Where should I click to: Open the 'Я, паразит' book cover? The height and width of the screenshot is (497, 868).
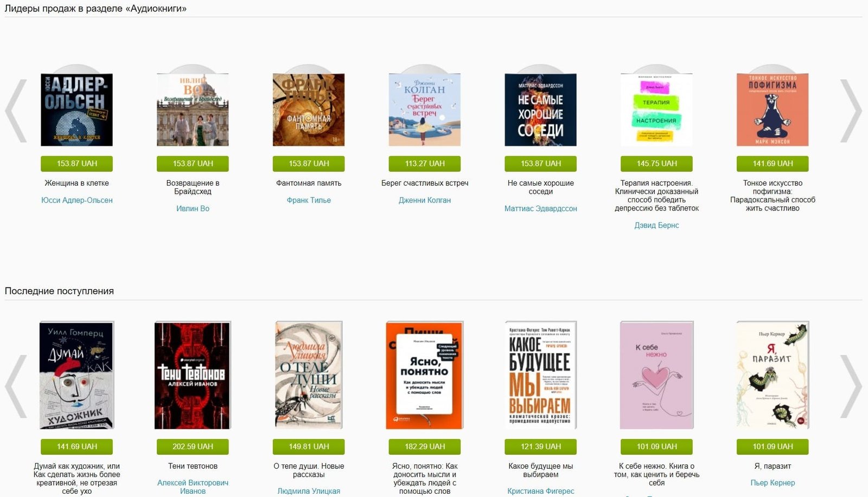[x=773, y=375]
